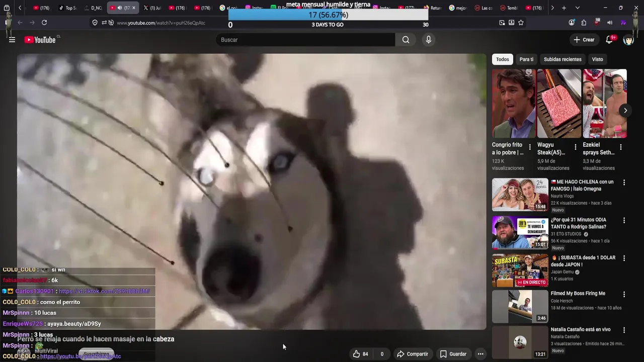
Task: Open Filmed My Boss Firing Me video
Action: [x=520, y=306]
